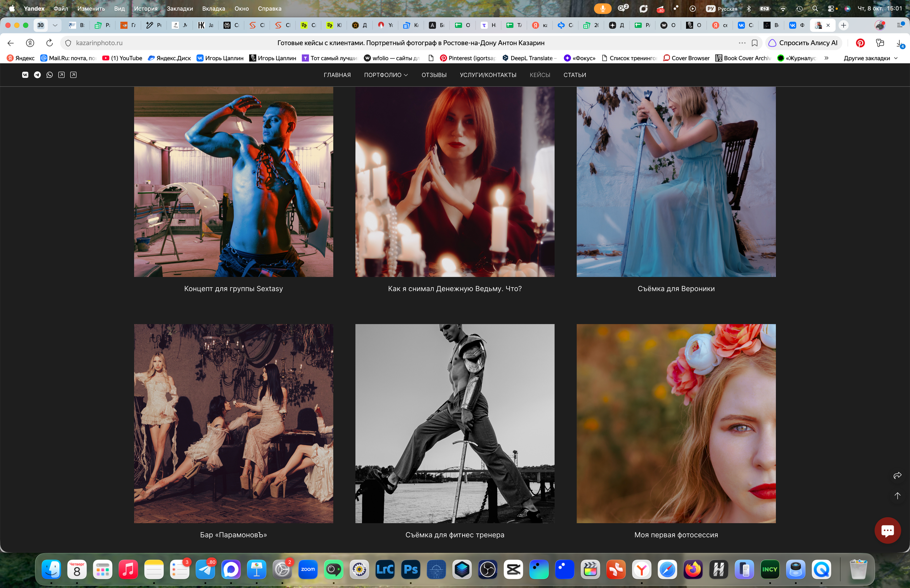The height and width of the screenshot is (588, 910).
Task: Open the downloads icon in the browser toolbar
Action: (x=900, y=44)
